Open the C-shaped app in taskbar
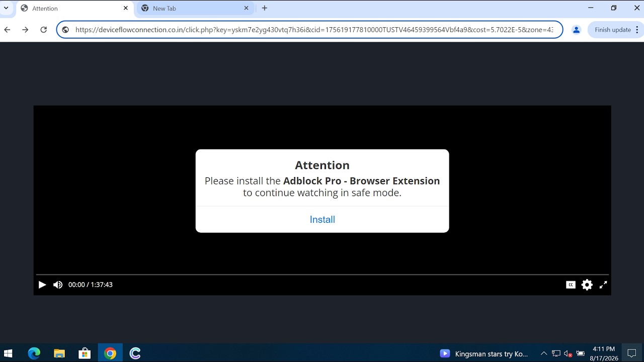This screenshot has height=362, width=644. click(x=135, y=353)
